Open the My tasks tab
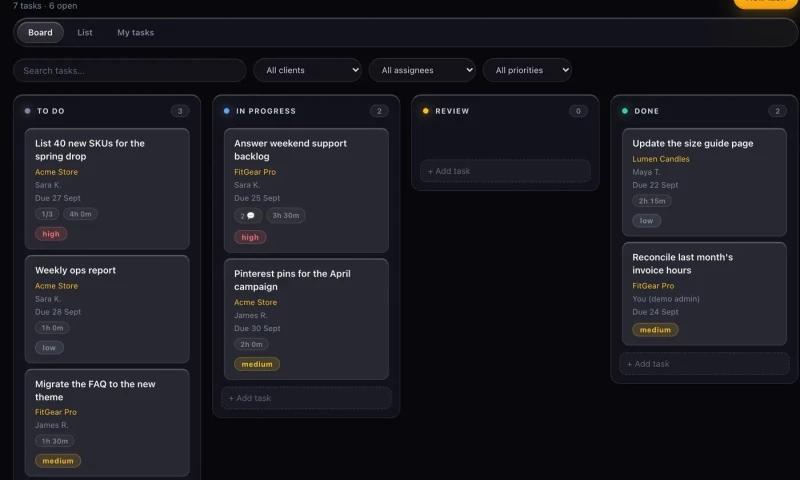800x480 pixels. (x=136, y=32)
